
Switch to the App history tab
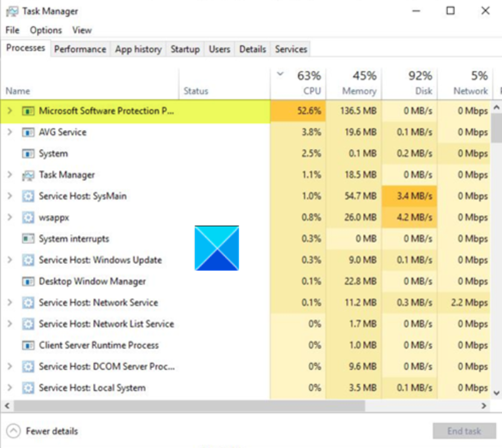click(138, 49)
